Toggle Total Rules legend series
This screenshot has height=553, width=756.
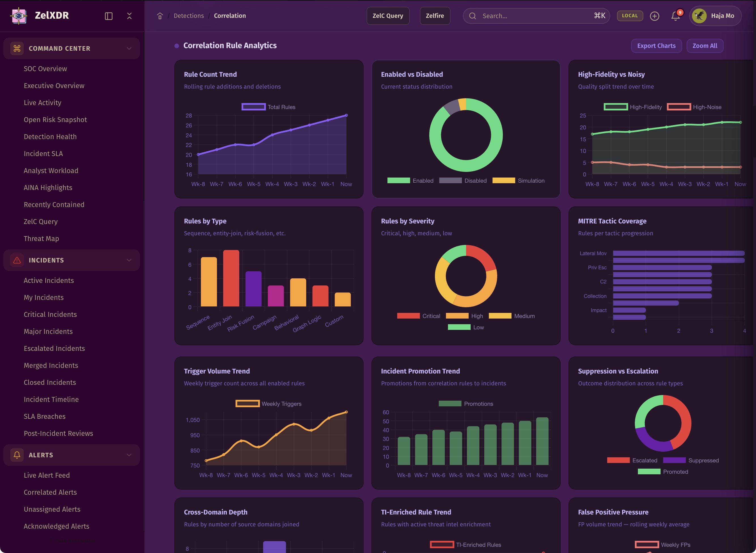(x=253, y=107)
